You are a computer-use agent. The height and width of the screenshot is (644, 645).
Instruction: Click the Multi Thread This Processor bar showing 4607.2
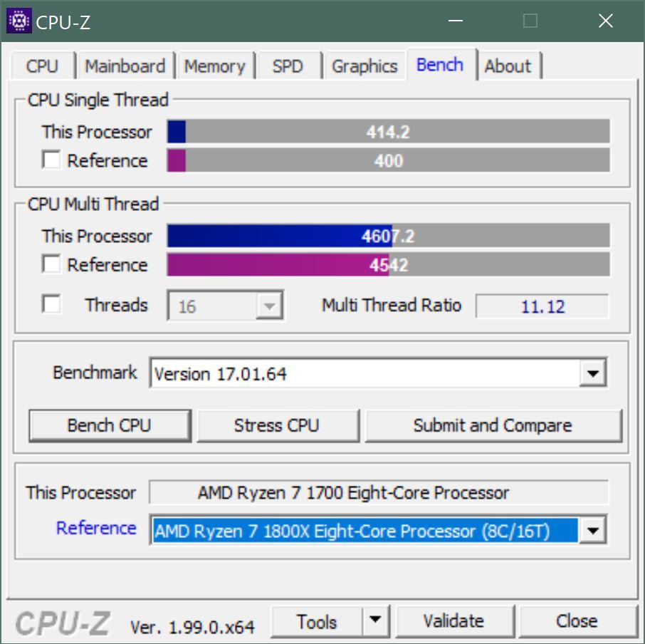[x=388, y=236]
